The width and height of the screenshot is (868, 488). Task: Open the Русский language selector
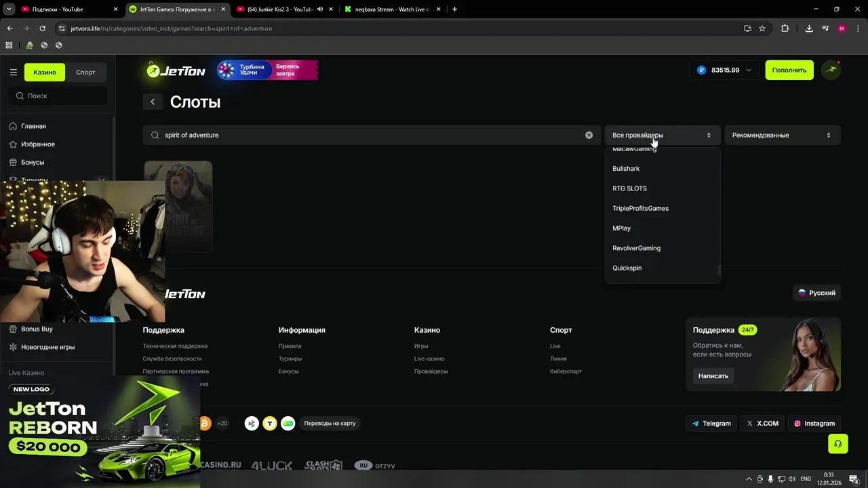816,293
